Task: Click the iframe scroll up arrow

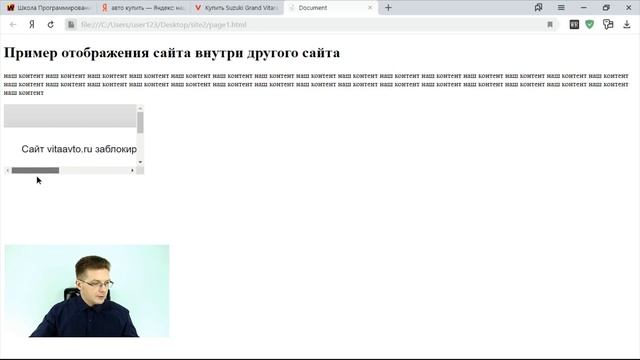Action: pyautogui.click(x=140, y=108)
